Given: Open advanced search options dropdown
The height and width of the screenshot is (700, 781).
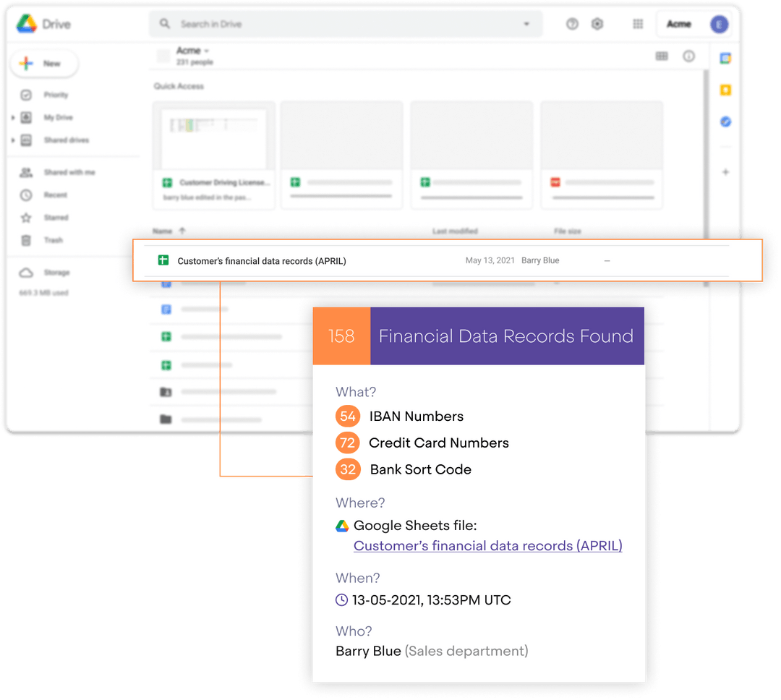Looking at the screenshot, I should (526, 24).
